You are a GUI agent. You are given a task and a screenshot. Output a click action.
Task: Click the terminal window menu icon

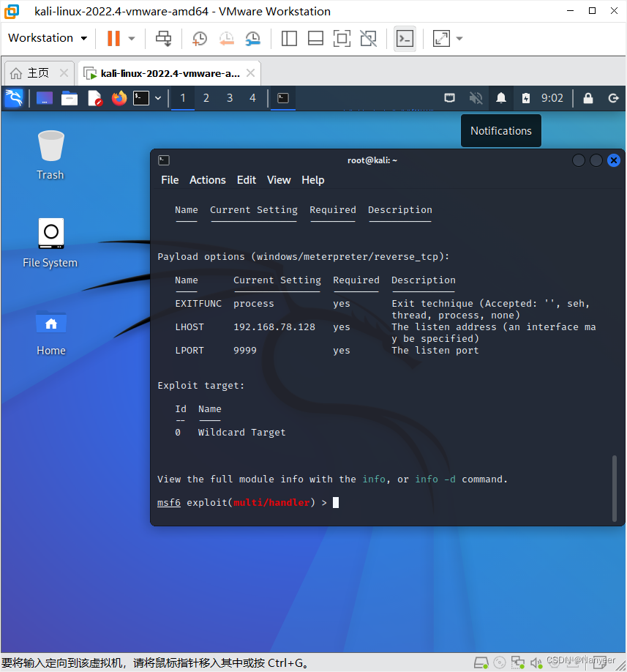pyautogui.click(x=164, y=160)
